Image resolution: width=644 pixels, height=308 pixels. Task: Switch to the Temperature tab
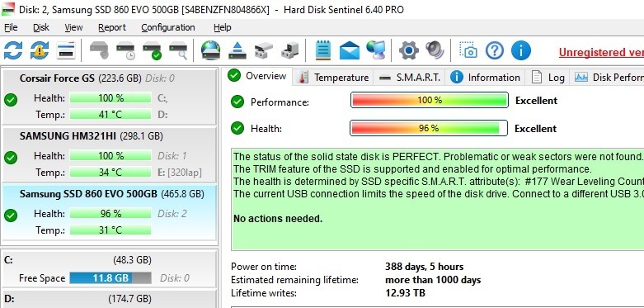[x=333, y=78]
